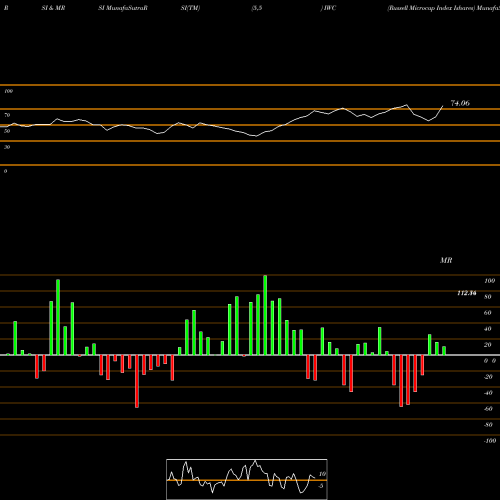Click the RSI axis label 30
This screenshot has width=500, height=500.
[x=7, y=147]
